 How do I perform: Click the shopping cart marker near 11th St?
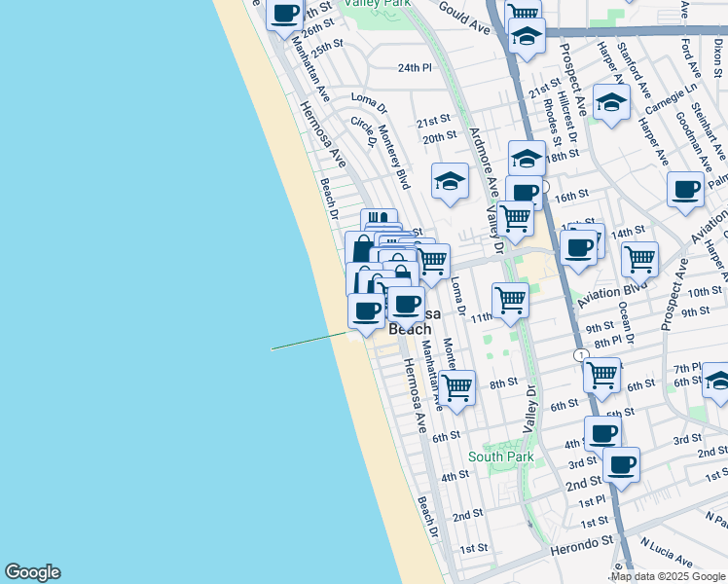(510, 300)
